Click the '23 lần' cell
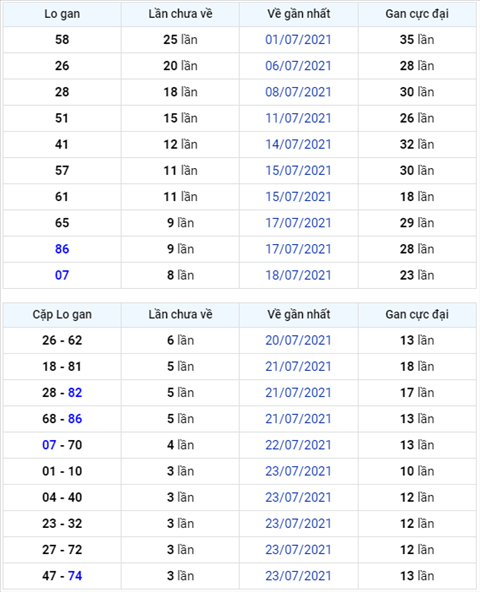The width and height of the screenshot is (480, 592). coord(417,275)
